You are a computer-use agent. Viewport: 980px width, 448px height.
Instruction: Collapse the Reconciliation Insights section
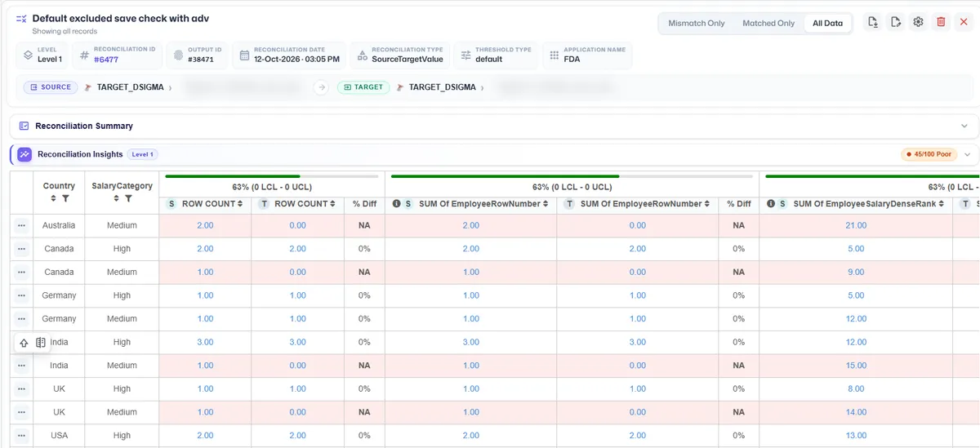968,154
